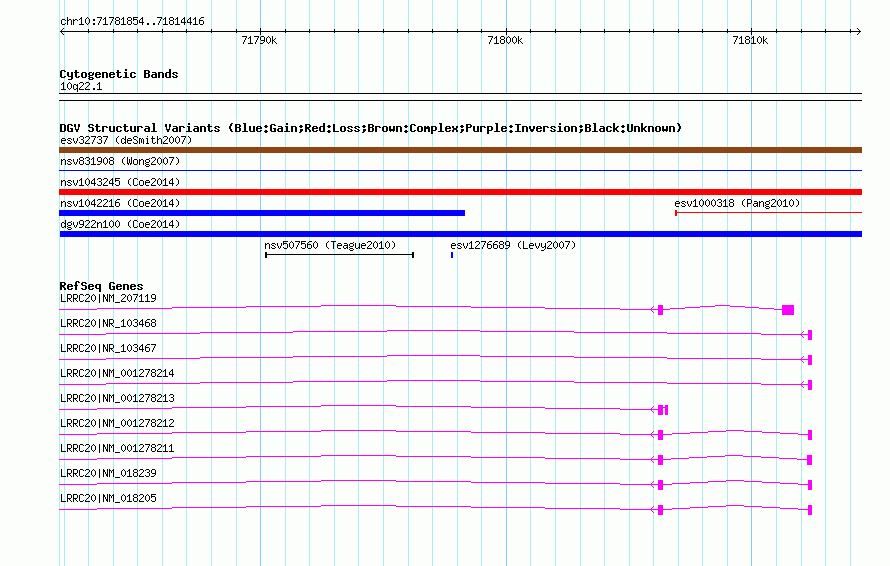Open the nsv1042216 (Coe2014) label
890x566 pixels.
coord(120,203)
